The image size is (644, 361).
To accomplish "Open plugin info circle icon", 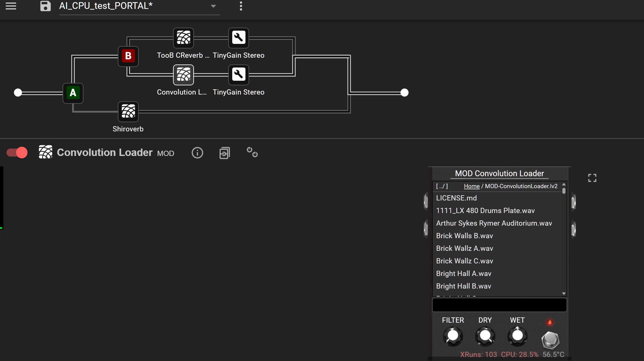I will (x=197, y=153).
